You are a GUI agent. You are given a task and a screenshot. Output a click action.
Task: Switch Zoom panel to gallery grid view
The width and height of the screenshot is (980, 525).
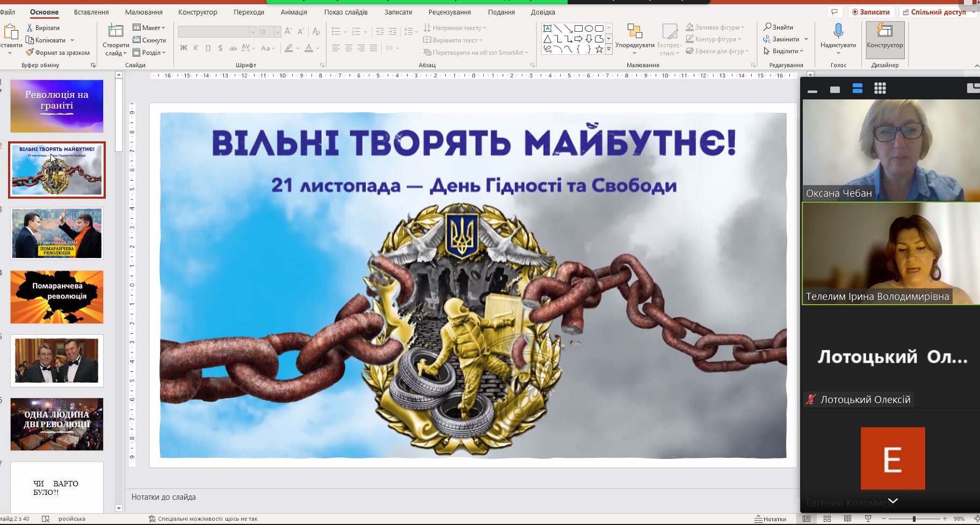(880, 89)
